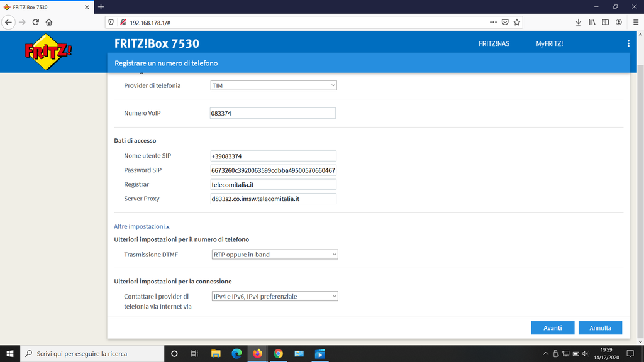Open Windows Start menu
The height and width of the screenshot is (362, 644).
tap(10, 353)
